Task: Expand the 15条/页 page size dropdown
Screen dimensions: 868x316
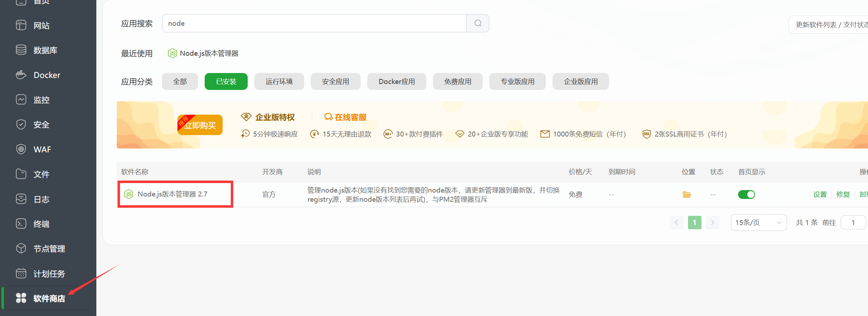Action: [759, 223]
